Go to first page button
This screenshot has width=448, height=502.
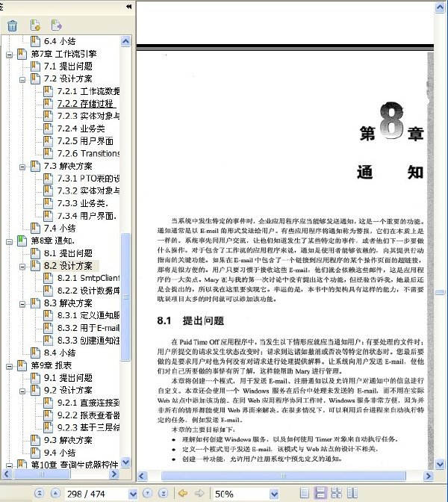point(40,493)
